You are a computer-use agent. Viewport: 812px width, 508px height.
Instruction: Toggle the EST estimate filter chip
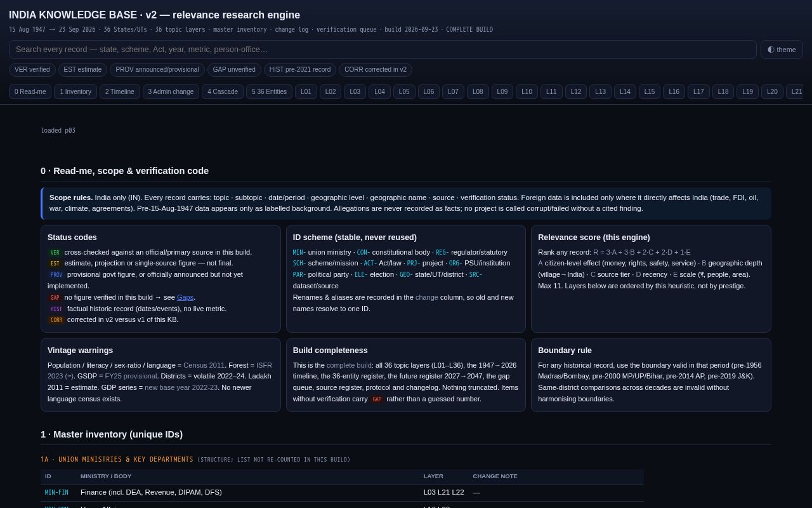[x=82, y=70]
